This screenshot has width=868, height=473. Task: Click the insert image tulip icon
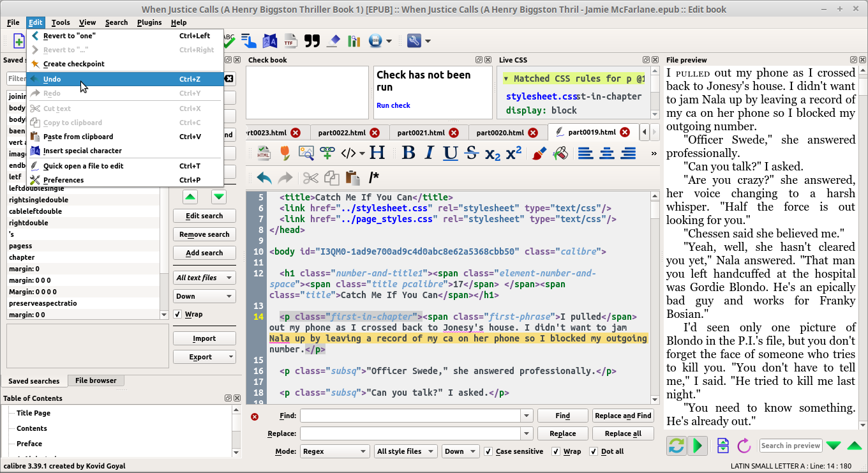[x=285, y=153]
